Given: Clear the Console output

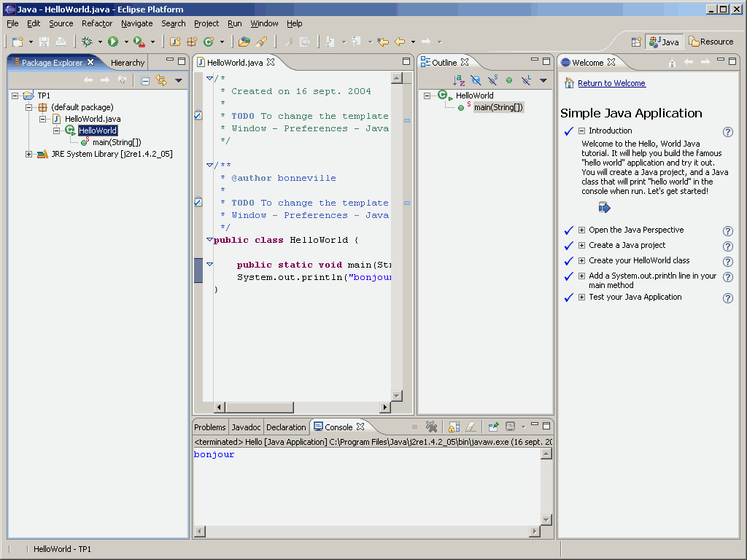Looking at the screenshot, I should click(x=471, y=427).
